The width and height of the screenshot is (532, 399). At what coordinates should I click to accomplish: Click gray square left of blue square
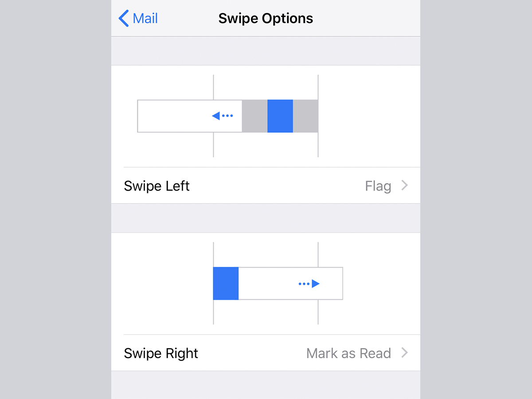254,116
